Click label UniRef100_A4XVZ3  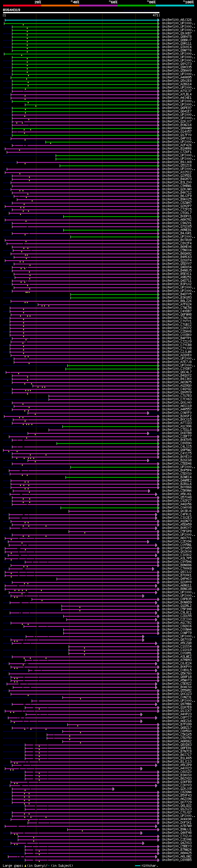click(176, 768)
